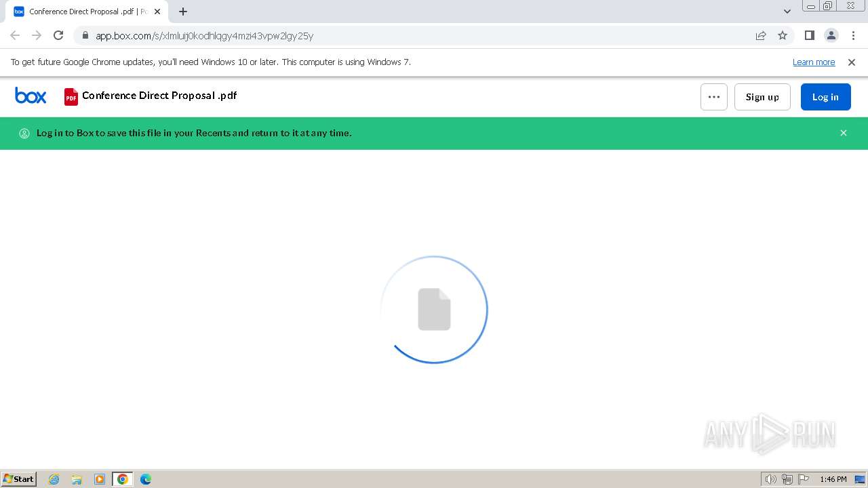Click the red PDF file icon

pyautogui.click(x=71, y=97)
